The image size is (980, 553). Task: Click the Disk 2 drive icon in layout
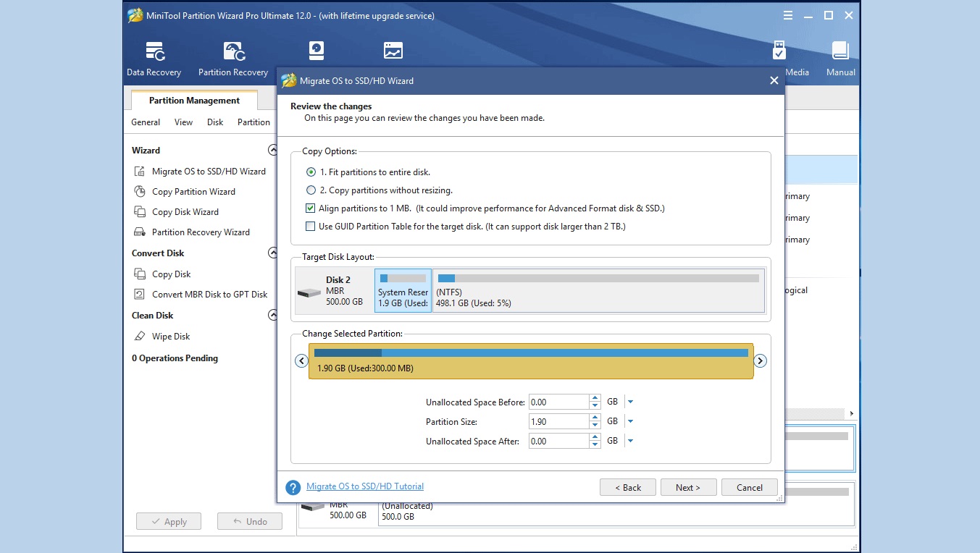309,292
